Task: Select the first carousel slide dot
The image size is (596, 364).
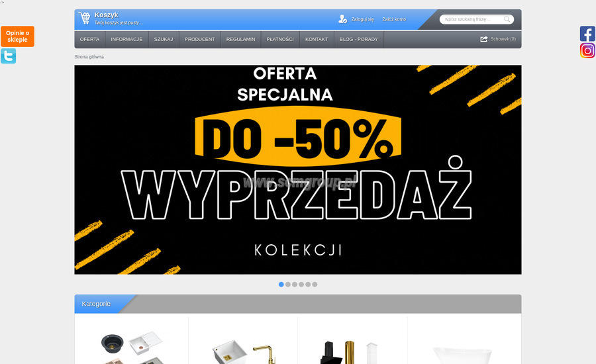Action: (281, 284)
